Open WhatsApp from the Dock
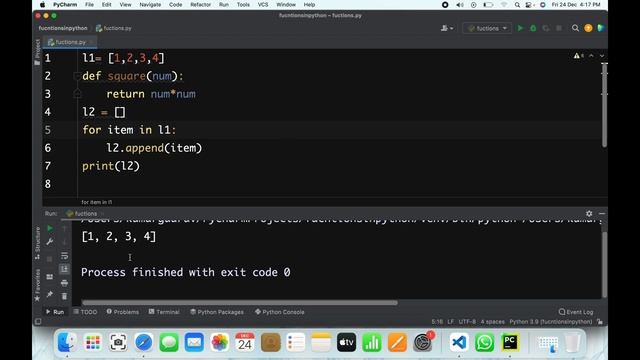640x360 pixels. click(484, 342)
